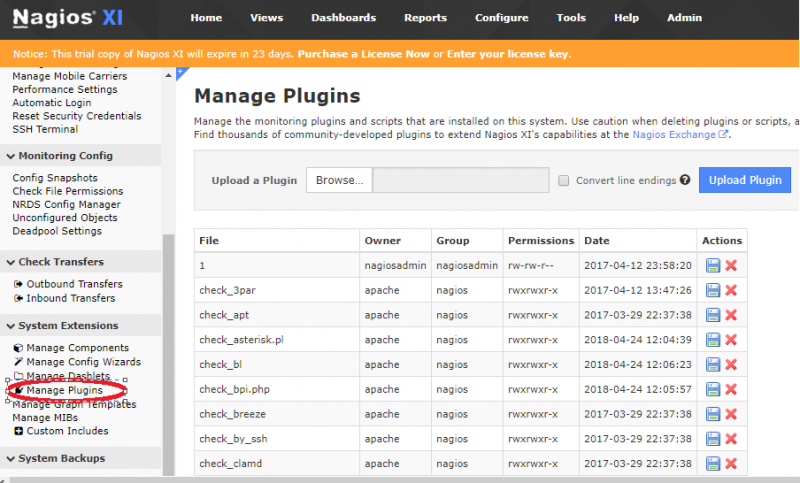Screen dimensions: 800x483
Task: Open Manage MIBs page
Action: 45,418
